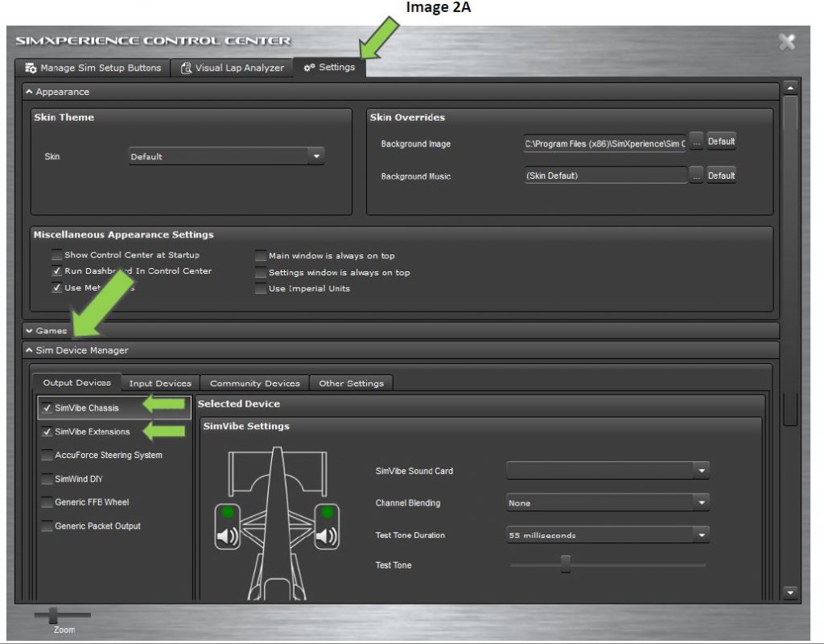
Task: Click the 'Skin Theme' heading
Action: pyautogui.click(x=64, y=118)
